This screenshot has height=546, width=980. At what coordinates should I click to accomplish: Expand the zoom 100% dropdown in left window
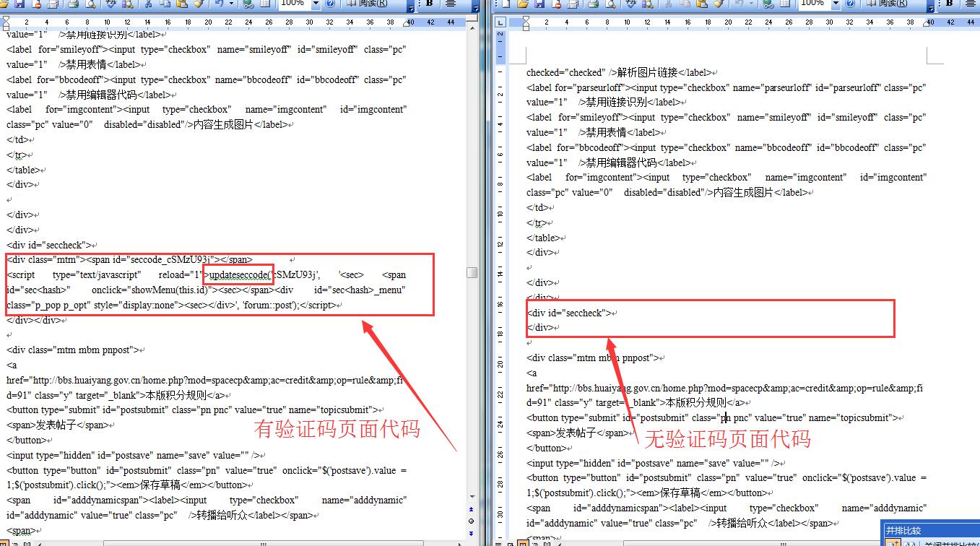(316, 4)
